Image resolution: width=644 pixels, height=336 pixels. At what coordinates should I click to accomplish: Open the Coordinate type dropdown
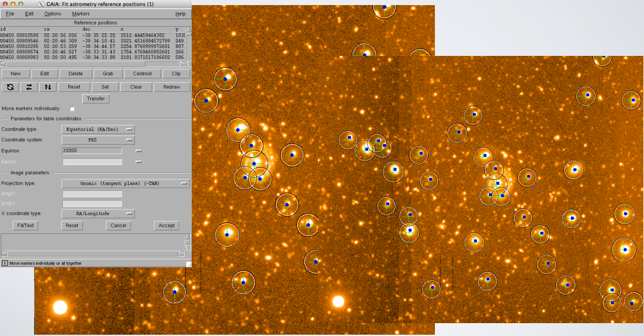tap(98, 129)
